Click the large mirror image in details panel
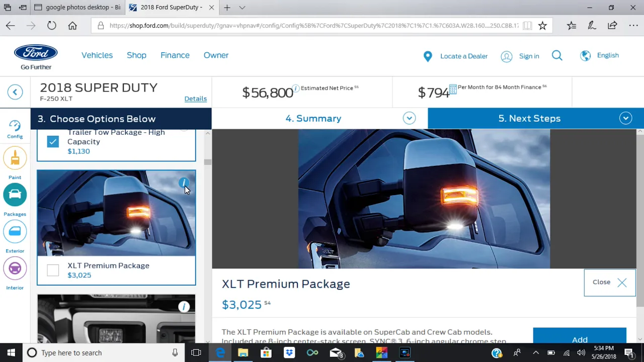This screenshot has height=362, width=644. tap(424, 199)
